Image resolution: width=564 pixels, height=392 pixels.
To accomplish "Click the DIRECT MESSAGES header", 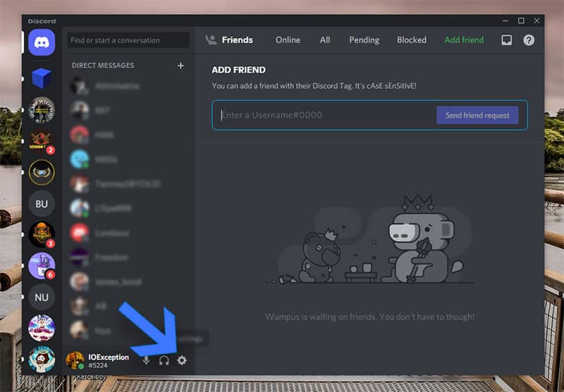I will click(x=103, y=66).
